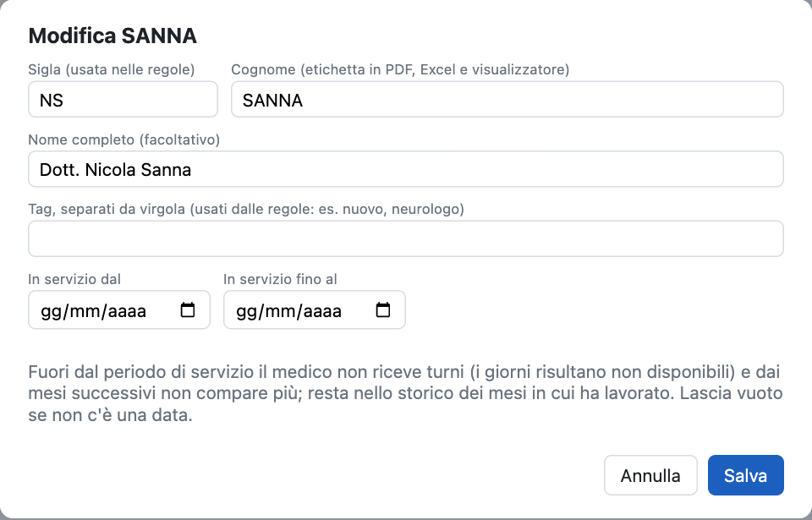Select the month 'mm' segment of In servizio fino al
This screenshot has height=520, width=812.
pos(280,311)
